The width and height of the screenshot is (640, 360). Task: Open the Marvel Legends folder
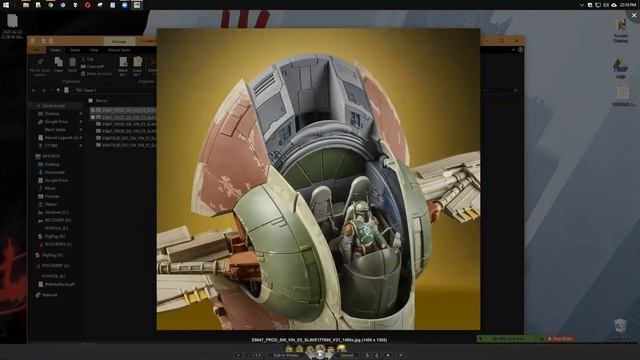click(61, 138)
